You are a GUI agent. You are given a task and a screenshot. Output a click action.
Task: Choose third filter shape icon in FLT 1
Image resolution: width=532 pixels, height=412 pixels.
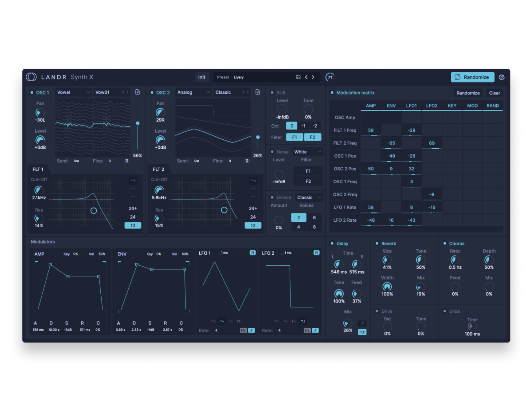point(133,197)
